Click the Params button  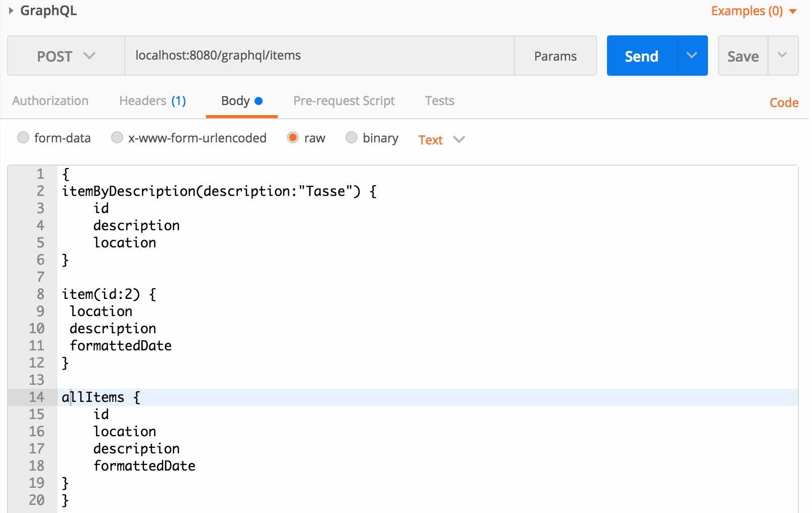point(555,56)
